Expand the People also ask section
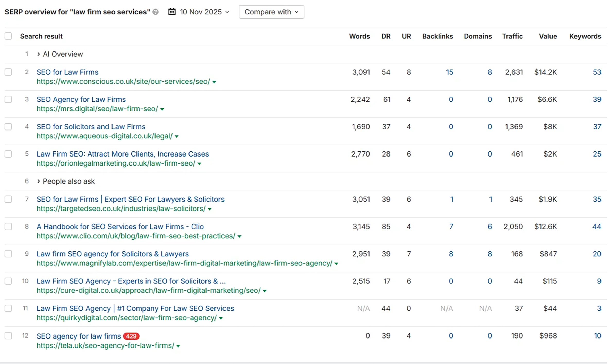Viewport: 610px width, 364px height. click(x=39, y=181)
